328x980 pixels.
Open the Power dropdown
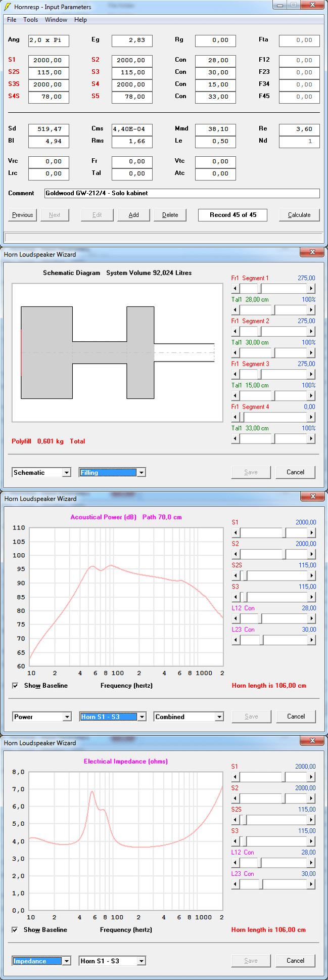(x=42, y=717)
